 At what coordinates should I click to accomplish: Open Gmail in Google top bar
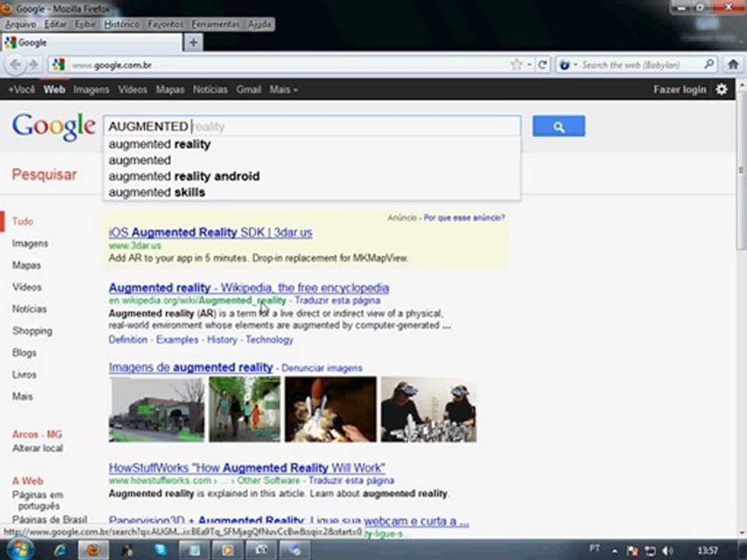pos(249,89)
